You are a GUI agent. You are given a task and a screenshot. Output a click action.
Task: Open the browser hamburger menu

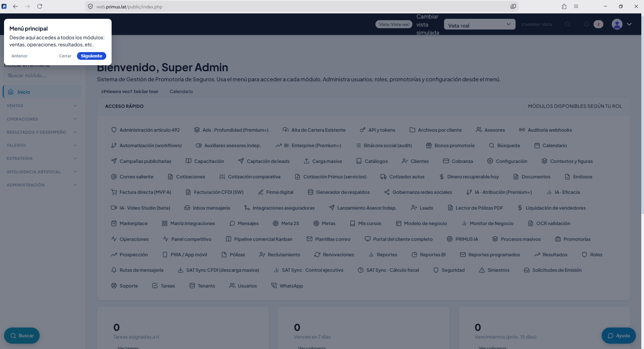[576, 6]
